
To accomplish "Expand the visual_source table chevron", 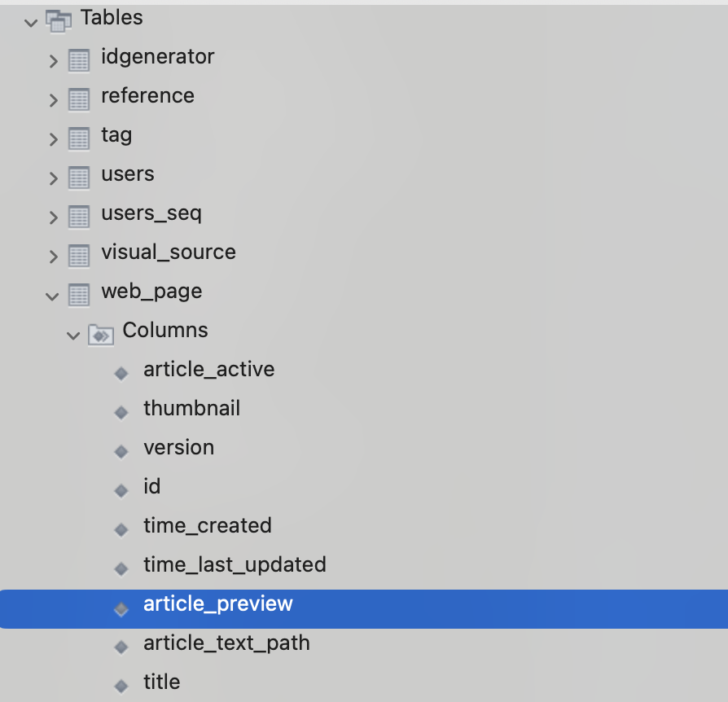I will pos(54,257).
